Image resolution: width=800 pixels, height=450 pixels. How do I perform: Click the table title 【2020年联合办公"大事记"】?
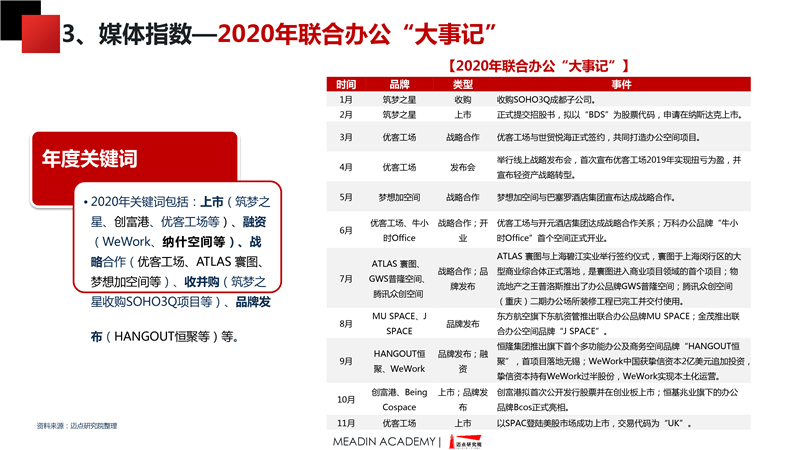(x=535, y=65)
